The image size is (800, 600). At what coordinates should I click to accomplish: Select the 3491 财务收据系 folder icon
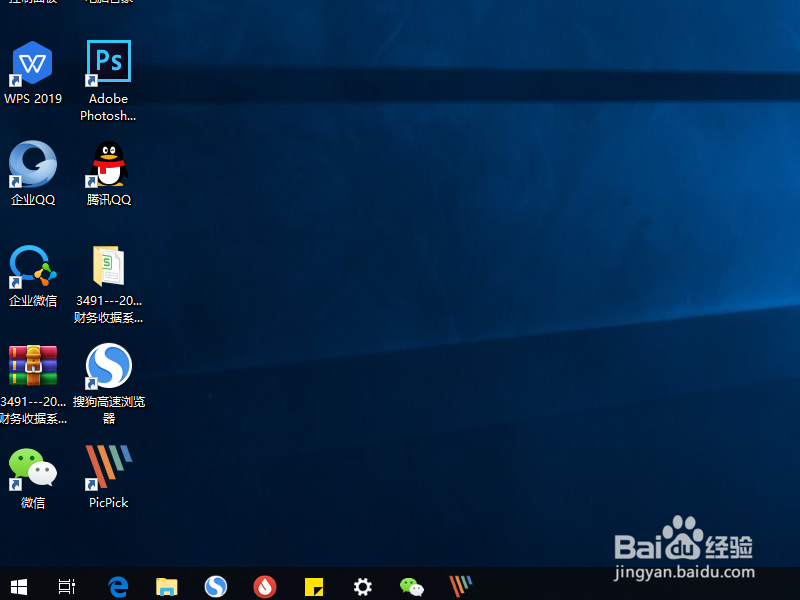pos(109,266)
